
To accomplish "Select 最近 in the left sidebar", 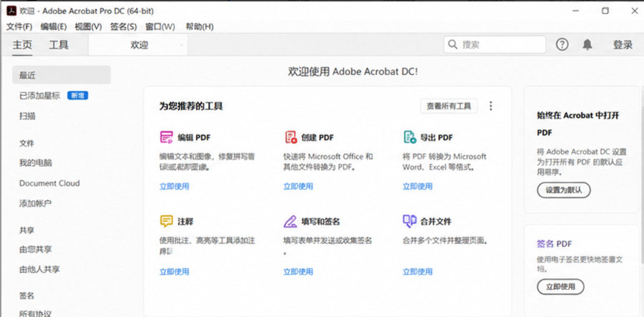I will coord(62,74).
